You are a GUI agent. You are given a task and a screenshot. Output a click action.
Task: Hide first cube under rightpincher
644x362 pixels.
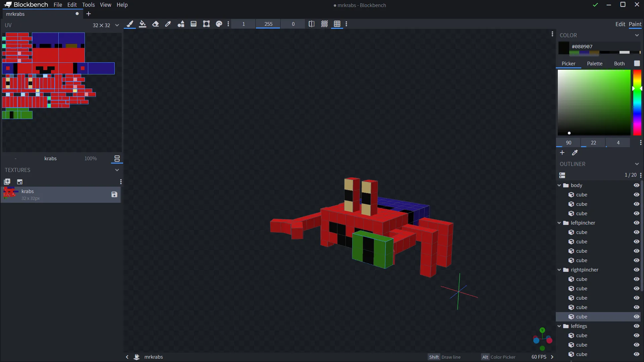(636, 279)
